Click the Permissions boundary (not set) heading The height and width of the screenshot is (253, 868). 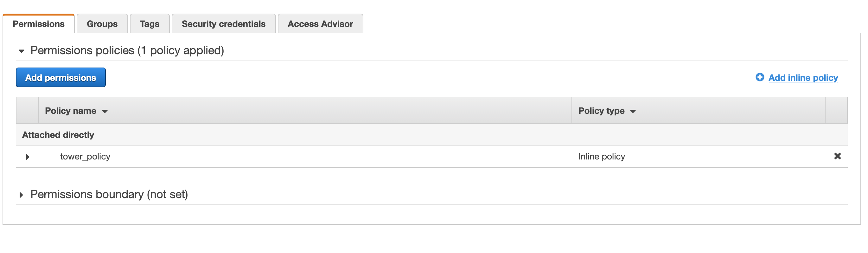pyautogui.click(x=109, y=195)
